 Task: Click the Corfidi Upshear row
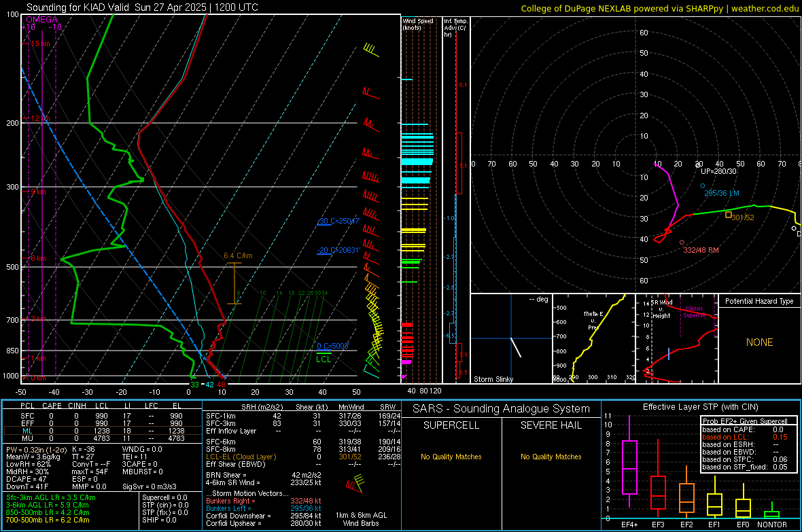pos(264,522)
